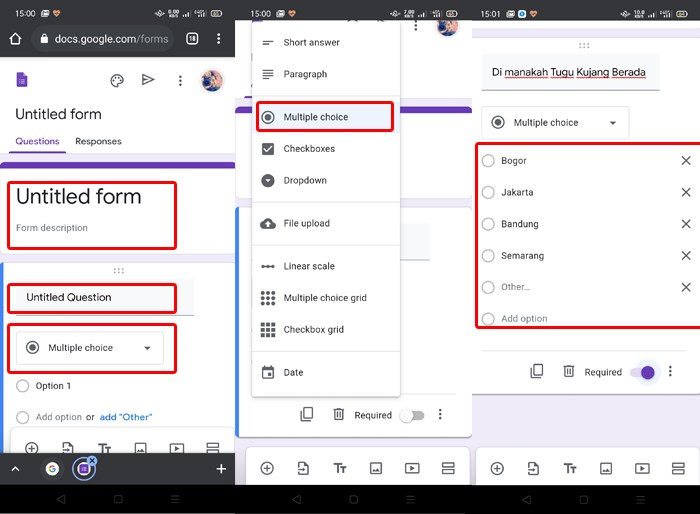Viewport: 700px width, 514px height.
Task: Choose Multiple choice in type menu
Action: pos(325,117)
